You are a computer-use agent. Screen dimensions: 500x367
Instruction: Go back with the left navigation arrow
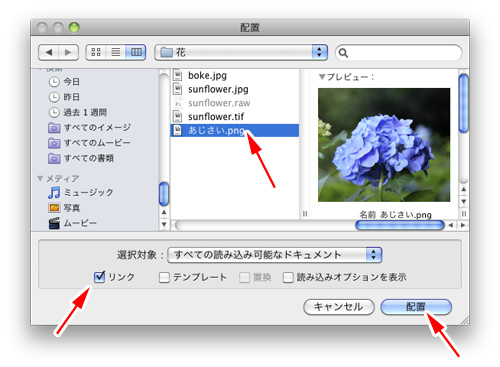(x=49, y=52)
